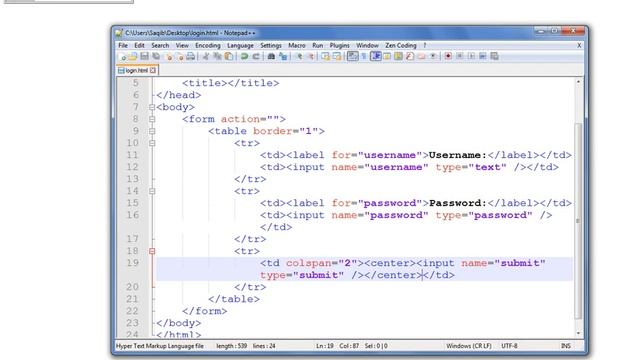Open the Zen Coding menu
The height and width of the screenshot is (360, 640).
401,45
